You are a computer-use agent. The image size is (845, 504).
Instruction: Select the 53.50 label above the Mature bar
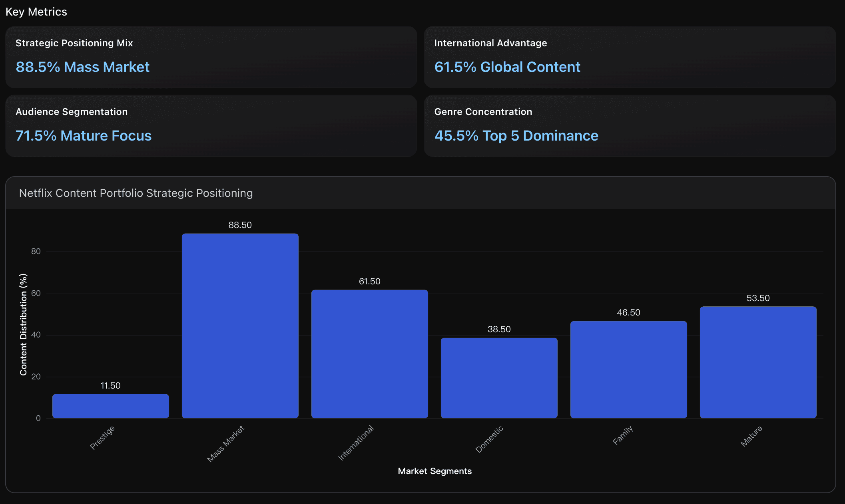pyautogui.click(x=758, y=298)
